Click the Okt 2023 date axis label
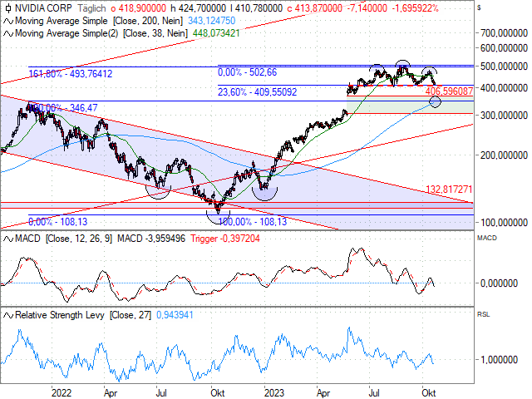 coord(429,393)
